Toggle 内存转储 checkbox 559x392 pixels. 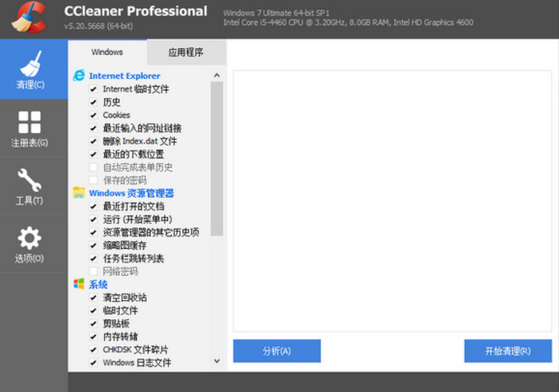click(x=94, y=337)
